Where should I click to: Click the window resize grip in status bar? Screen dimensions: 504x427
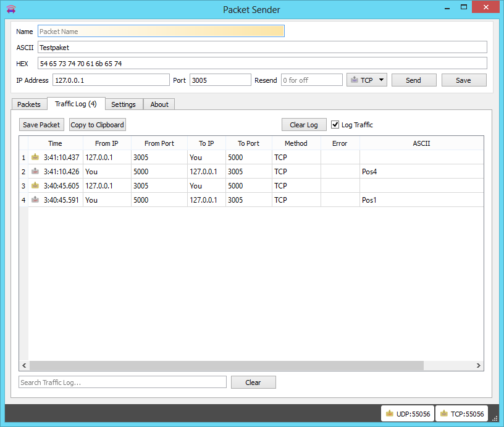tap(495, 418)
